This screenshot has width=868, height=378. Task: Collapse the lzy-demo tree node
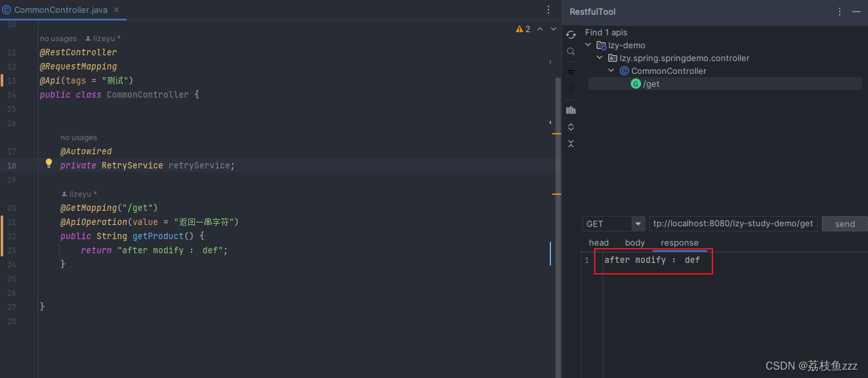[588, 45]
